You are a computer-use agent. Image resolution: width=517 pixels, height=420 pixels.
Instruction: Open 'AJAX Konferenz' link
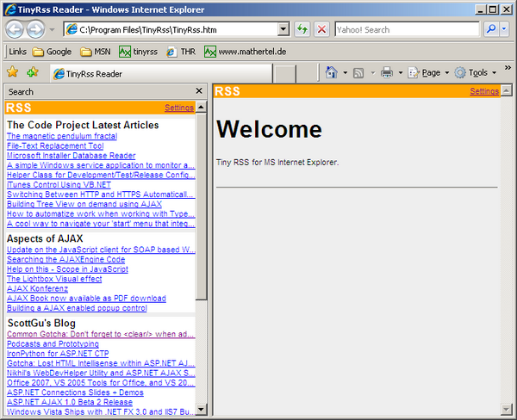37,288
